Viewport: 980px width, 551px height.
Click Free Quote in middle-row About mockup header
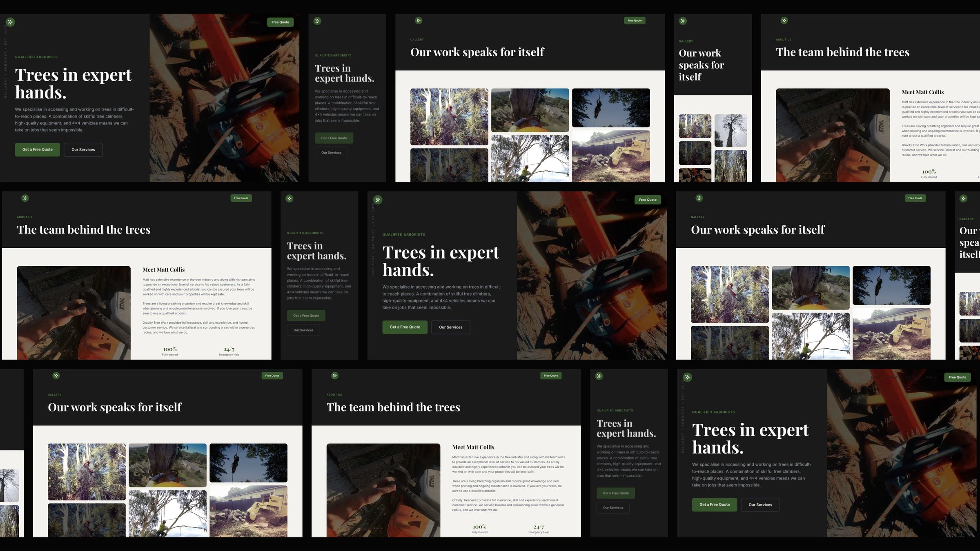(x=241, y=198)
